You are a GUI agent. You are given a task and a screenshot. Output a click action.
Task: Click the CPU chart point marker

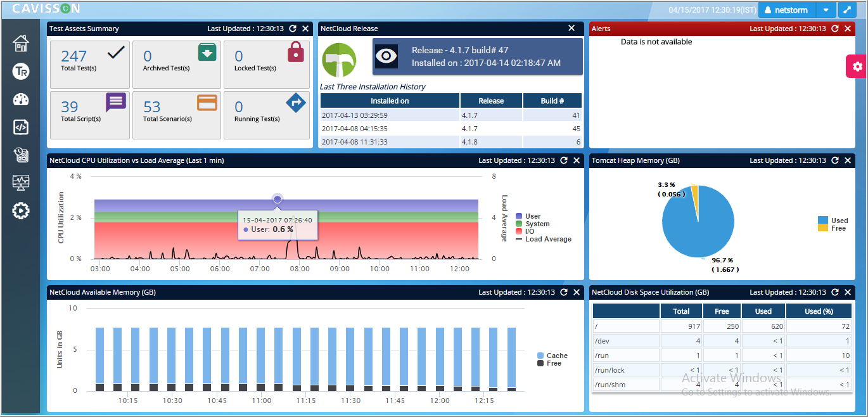[x=278, y=200]
